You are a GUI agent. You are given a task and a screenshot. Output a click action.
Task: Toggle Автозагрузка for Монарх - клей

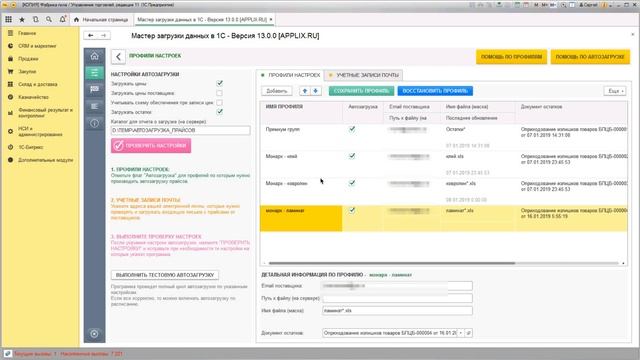(352, 156)
